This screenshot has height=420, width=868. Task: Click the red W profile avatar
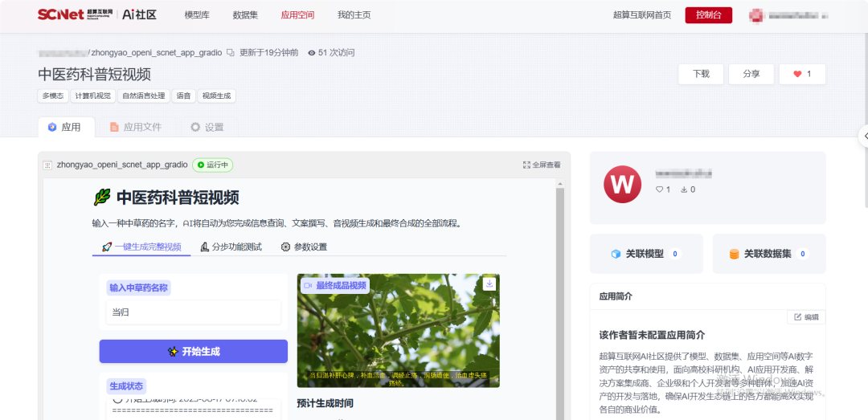(622, 185)
